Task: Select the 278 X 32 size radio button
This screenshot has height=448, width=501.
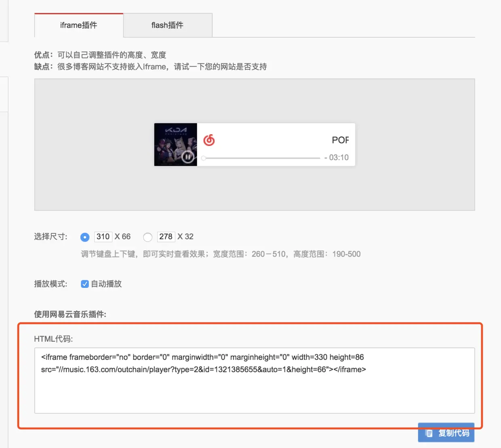Action: click(148, 237)
